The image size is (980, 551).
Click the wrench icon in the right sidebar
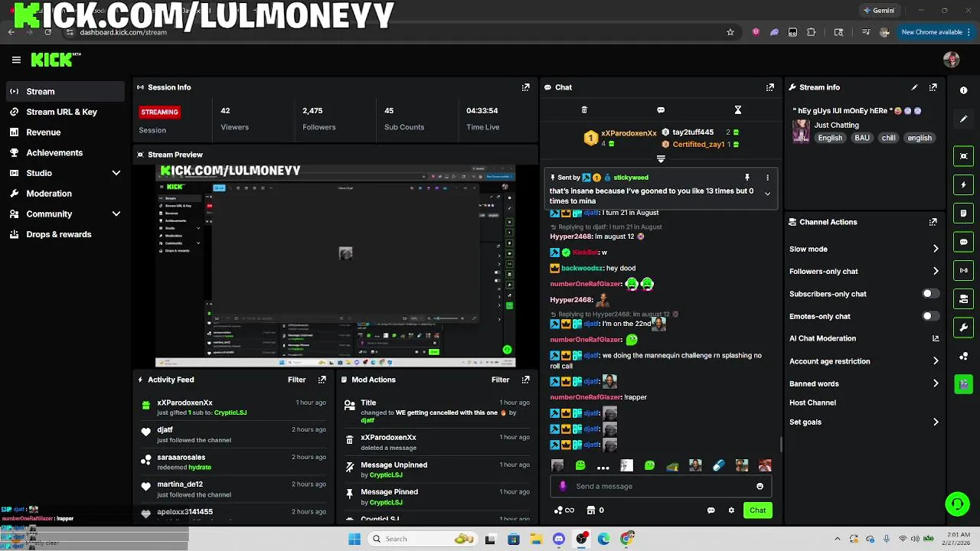[963, 328]
